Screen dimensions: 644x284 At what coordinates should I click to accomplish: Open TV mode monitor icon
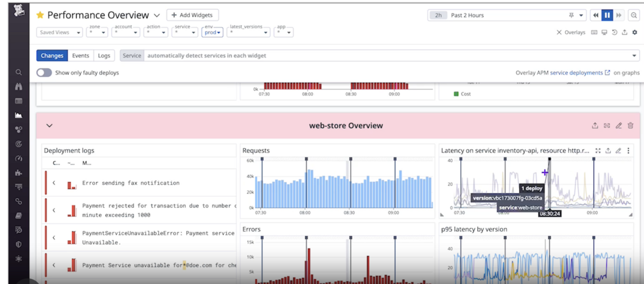(x=604, y=32)
